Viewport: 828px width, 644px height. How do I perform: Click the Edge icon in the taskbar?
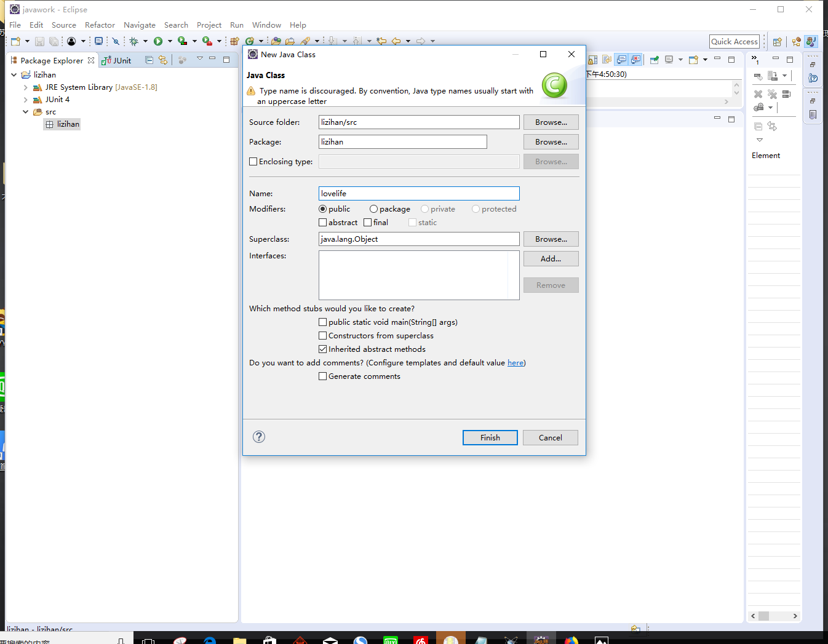(210, 640)
